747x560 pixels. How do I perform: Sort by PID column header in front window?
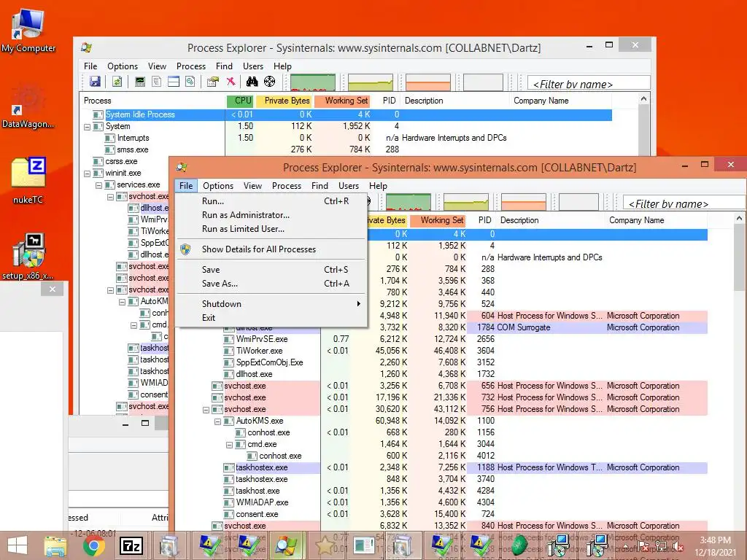click(484, 220)
